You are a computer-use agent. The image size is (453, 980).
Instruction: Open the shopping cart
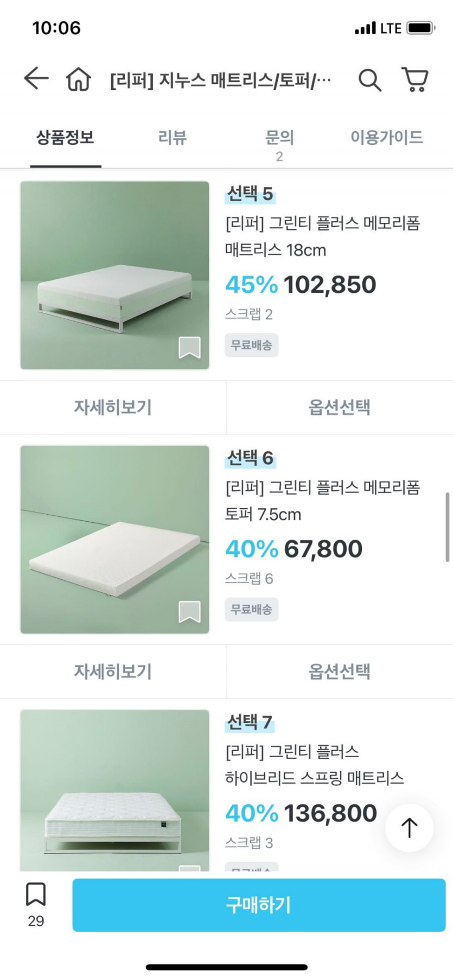click(415, 79)
